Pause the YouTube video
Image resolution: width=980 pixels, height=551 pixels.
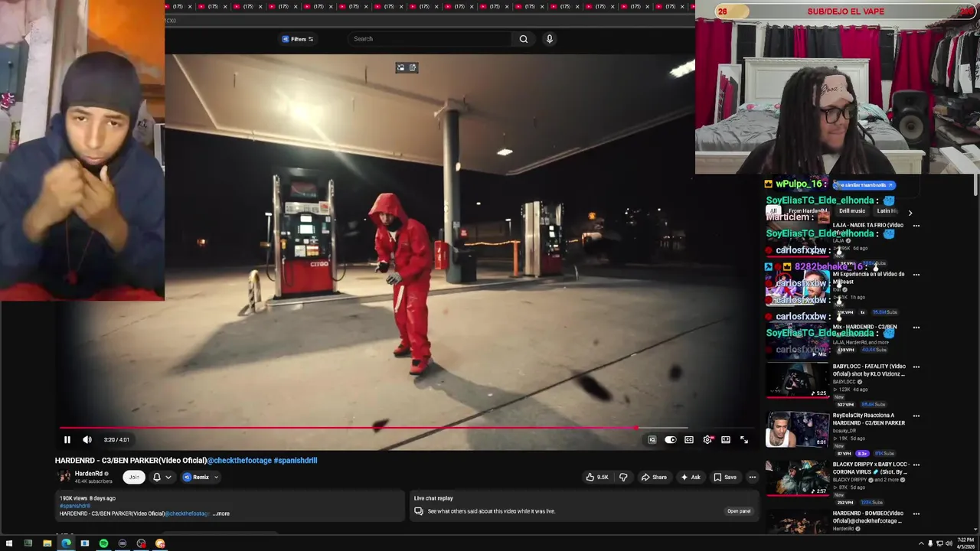[x=67, y=439]
